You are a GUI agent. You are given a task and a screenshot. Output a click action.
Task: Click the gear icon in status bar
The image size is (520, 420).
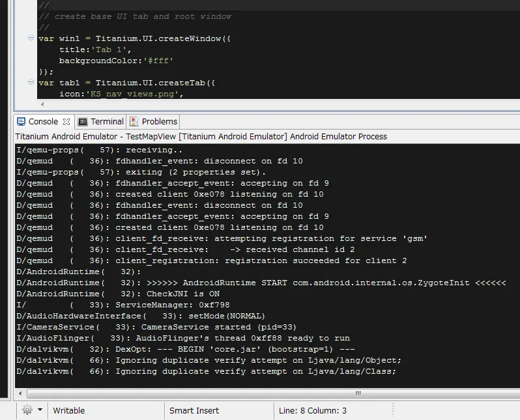click(27, 410)
